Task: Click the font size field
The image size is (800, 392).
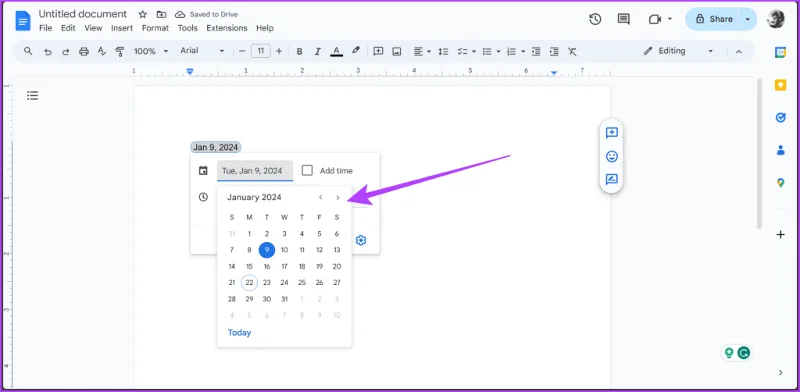Action: (x=261, y=51)
